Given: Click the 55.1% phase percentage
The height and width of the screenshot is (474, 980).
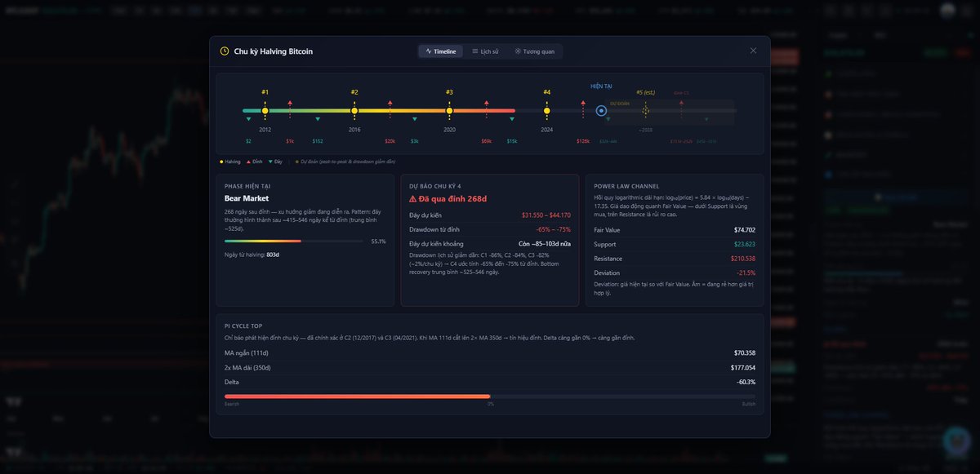Looking at the screenshot, I should coord(378,241).
